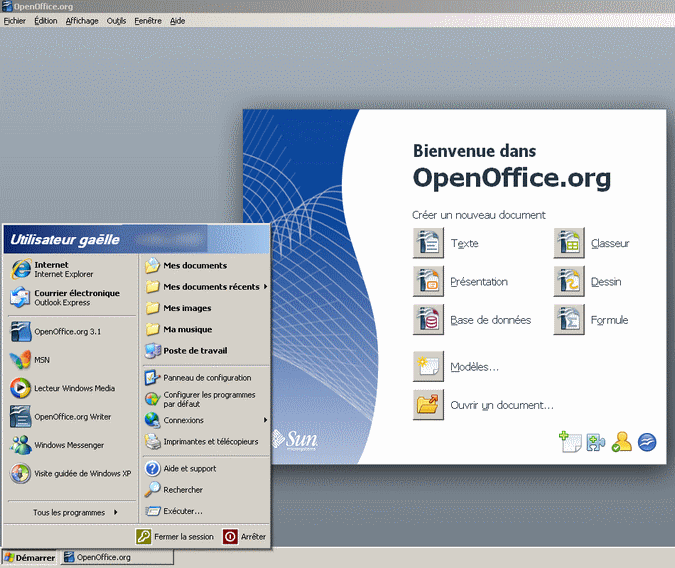Click OpenOffice.org taskbar button
This screenshot has height=568, width=675.
tap(118, 557)
